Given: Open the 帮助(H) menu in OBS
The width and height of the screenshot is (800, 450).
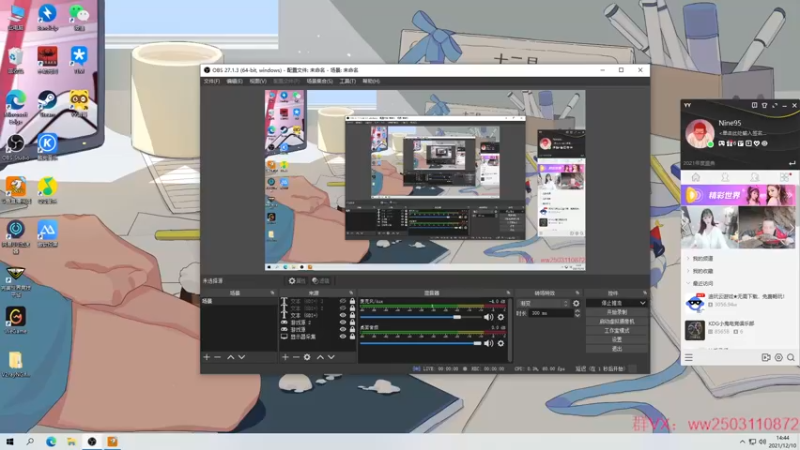Looking at the screenshot, I should tap(371, 81).
